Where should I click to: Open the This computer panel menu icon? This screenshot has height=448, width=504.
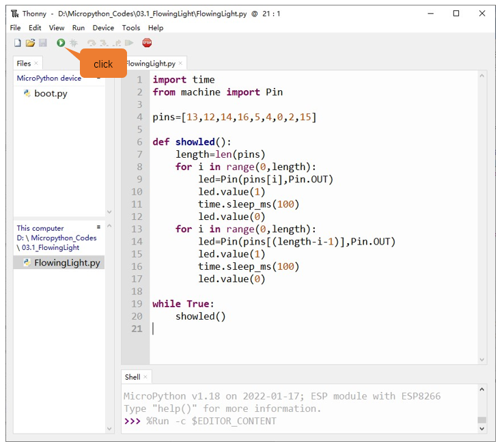coord(98,227)
